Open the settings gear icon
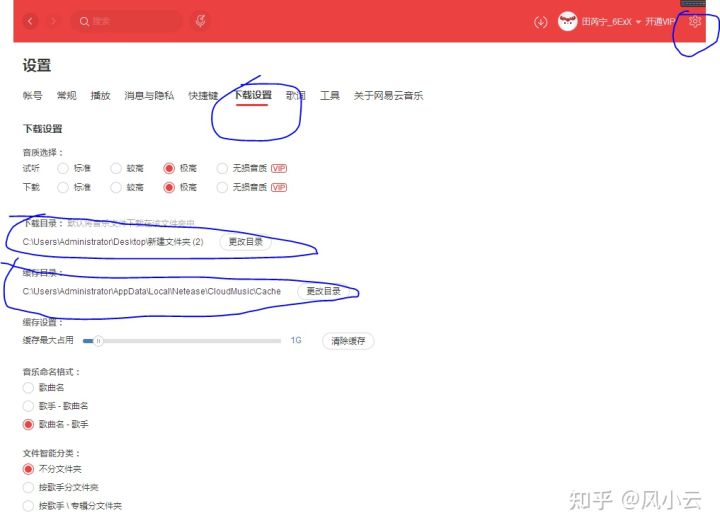 click(x=695, y=21)
